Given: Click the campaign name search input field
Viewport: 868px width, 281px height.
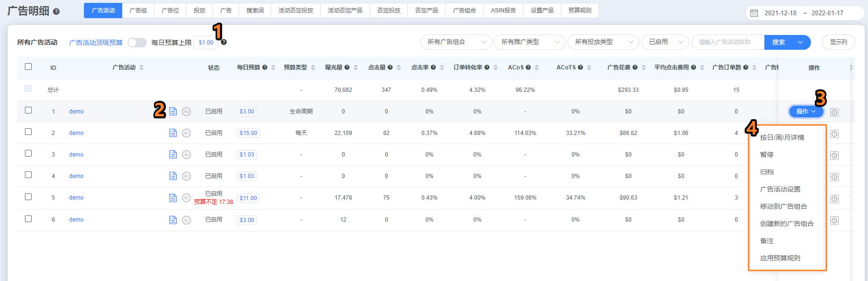Looking at the screenshot, I should point(727,42).
